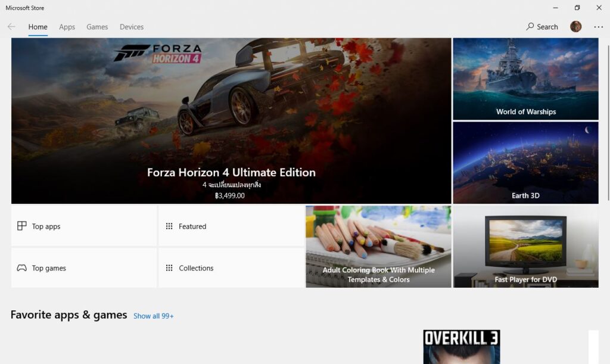Open Top games tile
Image resolution: width=610 pixels, height=364 pixels.
pos(84,268)
